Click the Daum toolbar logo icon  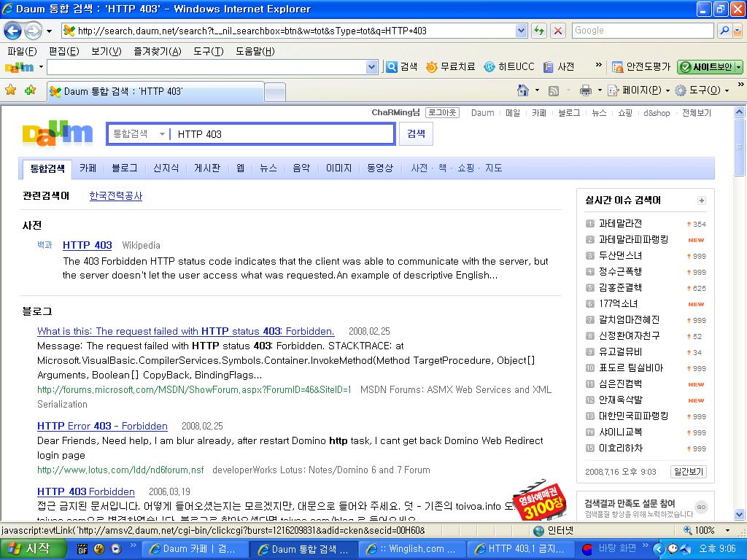click(19, 67)
